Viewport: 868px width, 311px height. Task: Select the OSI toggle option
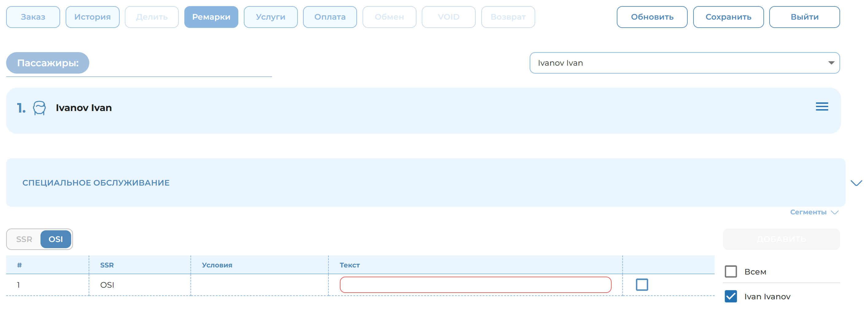(x=56, y=239)
